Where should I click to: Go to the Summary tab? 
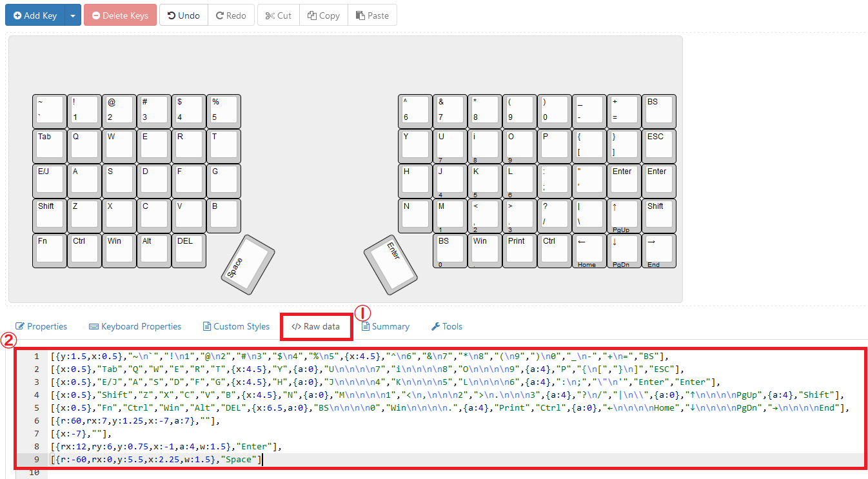(385, 327)
